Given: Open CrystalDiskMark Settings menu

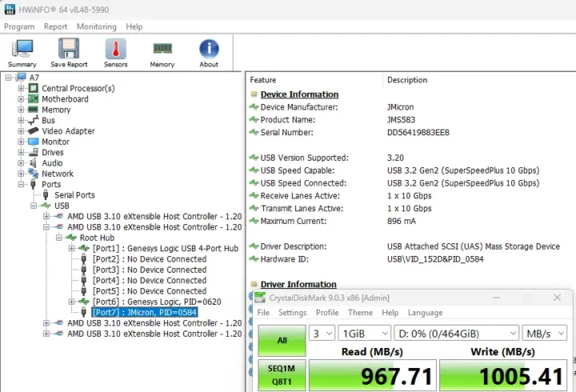Looking at the screenshot, I should [x=293, y=312].
